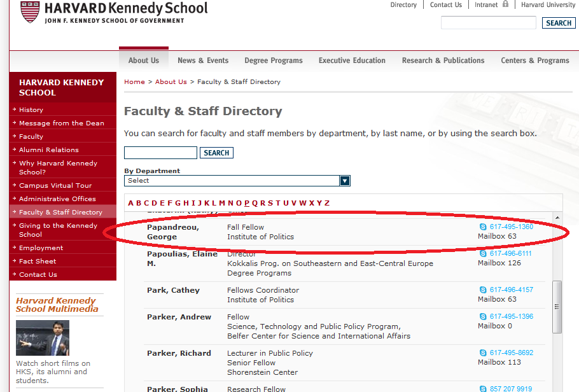Select the Park, Cathey name
The width and height of the screenshot is (579, 392).
point(173,290)
